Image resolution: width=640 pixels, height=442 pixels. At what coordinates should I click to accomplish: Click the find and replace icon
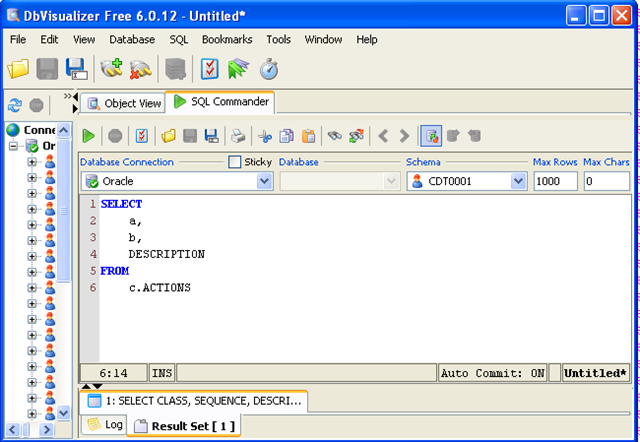point(356,136)
